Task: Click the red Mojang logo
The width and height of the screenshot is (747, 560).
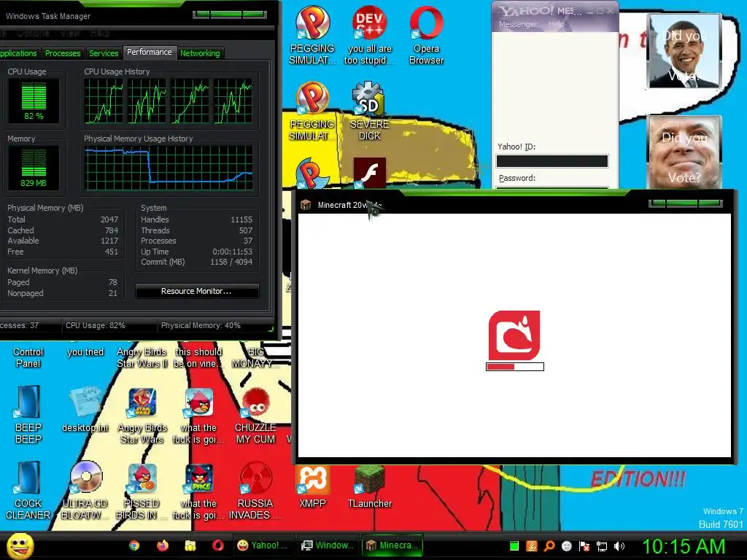Action: coord(514,335)
